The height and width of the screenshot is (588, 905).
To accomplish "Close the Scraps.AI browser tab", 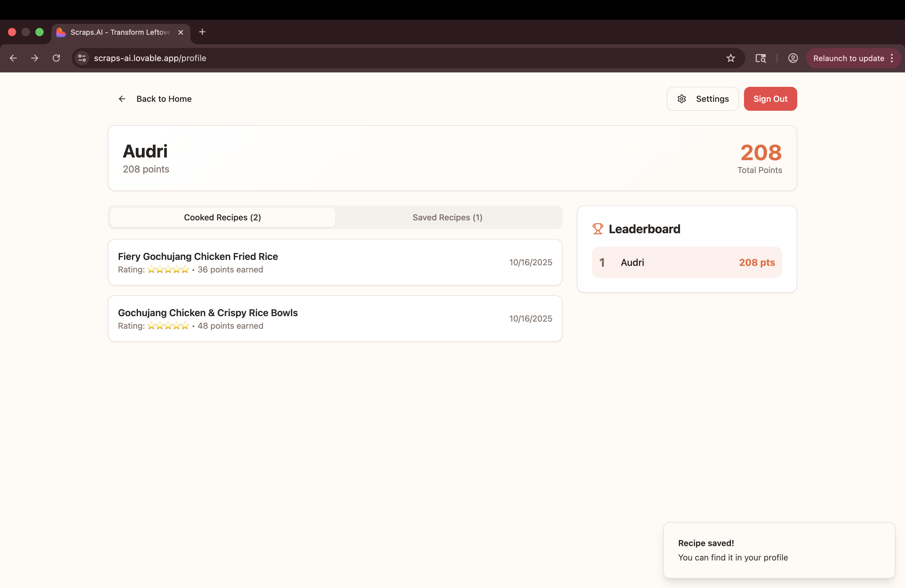I will [x=181, y=32].
